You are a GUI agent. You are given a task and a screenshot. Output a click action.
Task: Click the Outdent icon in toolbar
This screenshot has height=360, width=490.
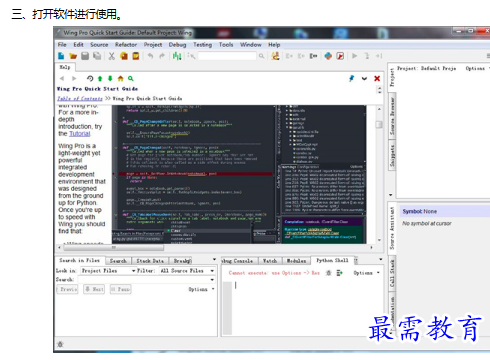pyautogui.click(x=301, y=56)
